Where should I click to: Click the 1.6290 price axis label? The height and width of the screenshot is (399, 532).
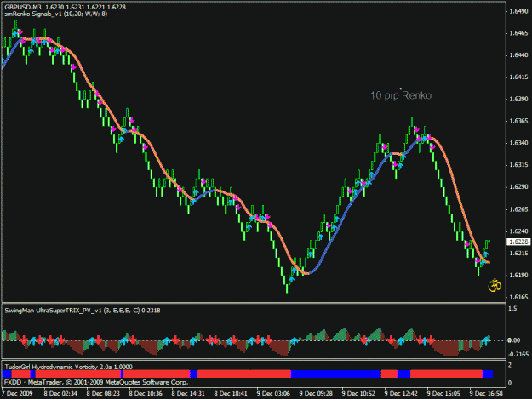518,187
